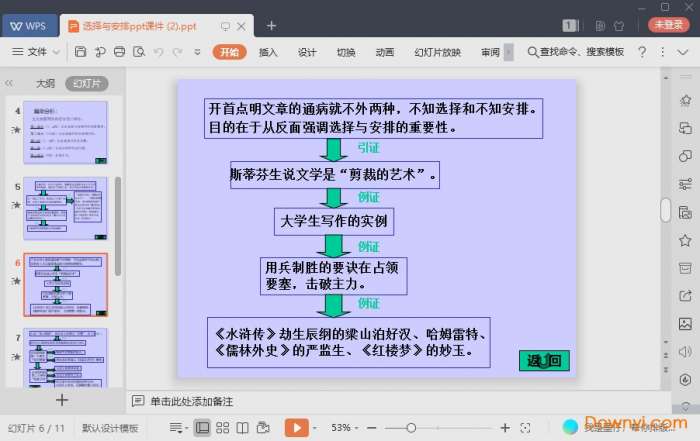The width and height of the screenshot is (700, 441).
Task: Open the quick access toolbar customize arrow
Action: click(197, 52)
